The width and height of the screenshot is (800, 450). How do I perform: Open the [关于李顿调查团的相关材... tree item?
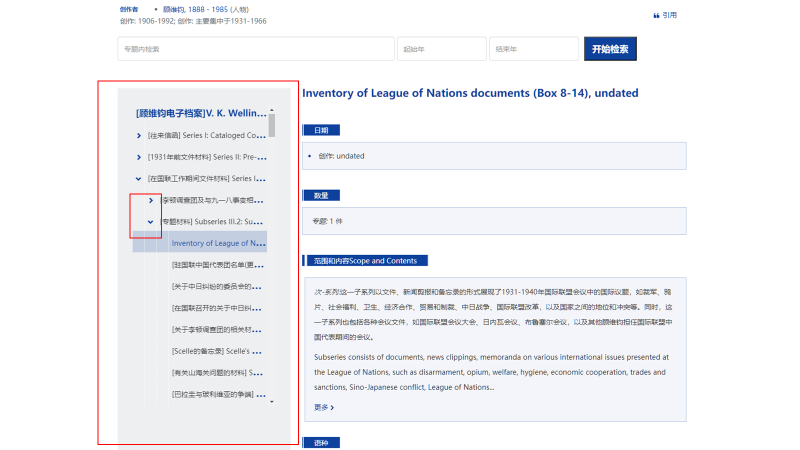(217, 330)
